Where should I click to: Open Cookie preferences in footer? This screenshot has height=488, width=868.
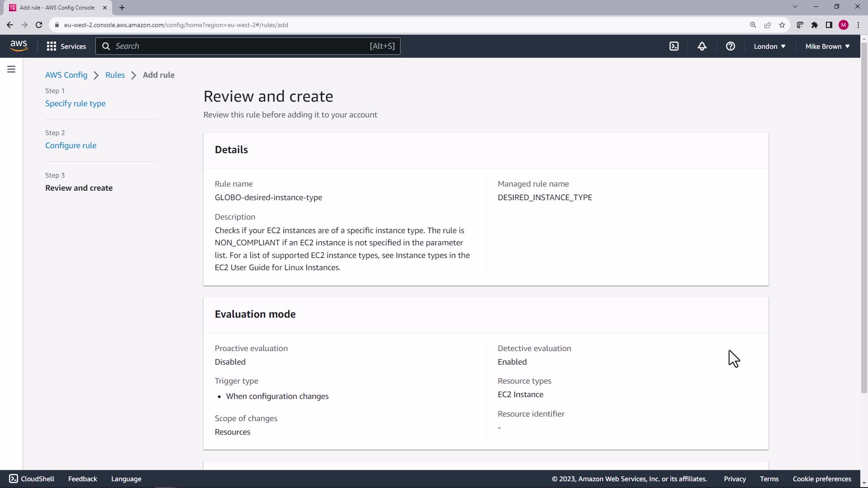(821, 479)
